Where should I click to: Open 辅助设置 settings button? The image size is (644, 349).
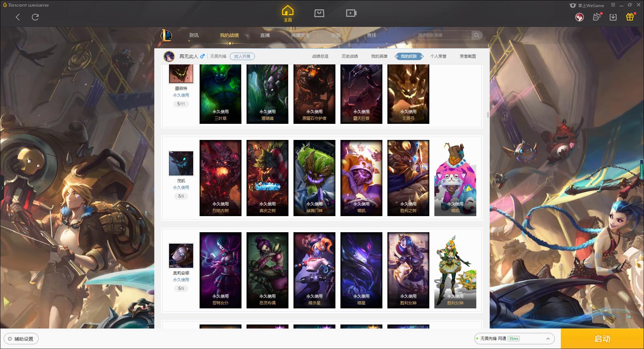click(x=21, y=339)
